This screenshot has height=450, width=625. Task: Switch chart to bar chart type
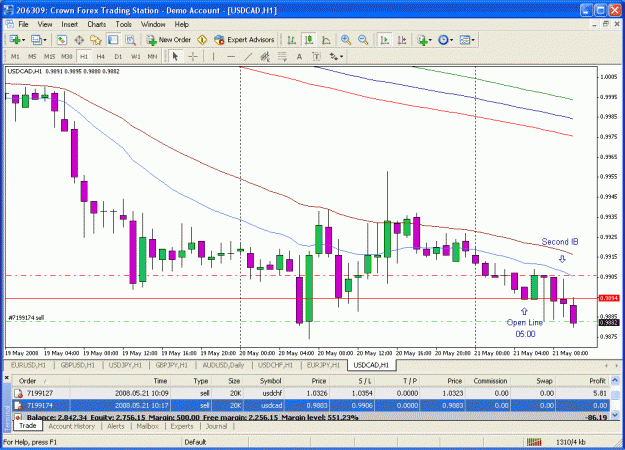point(292,40)
